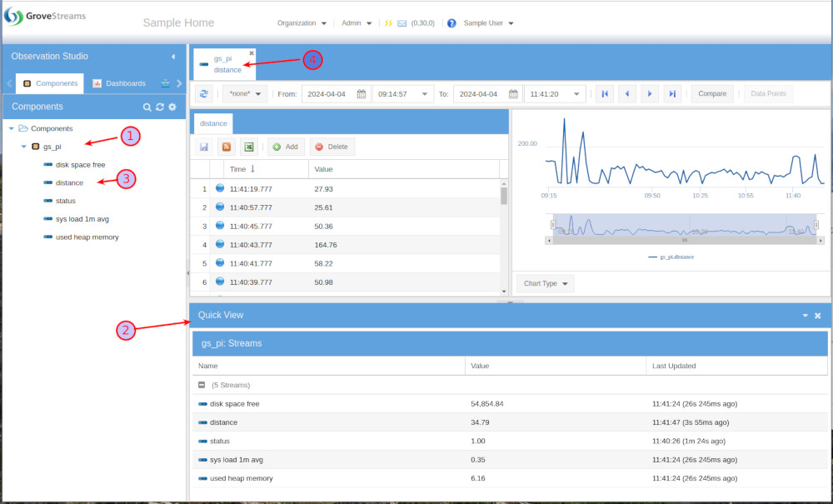This screenshot has height=504, width=833.
Task: Collapse the gs_pi component tree node
Action: (x=23, y=146)
